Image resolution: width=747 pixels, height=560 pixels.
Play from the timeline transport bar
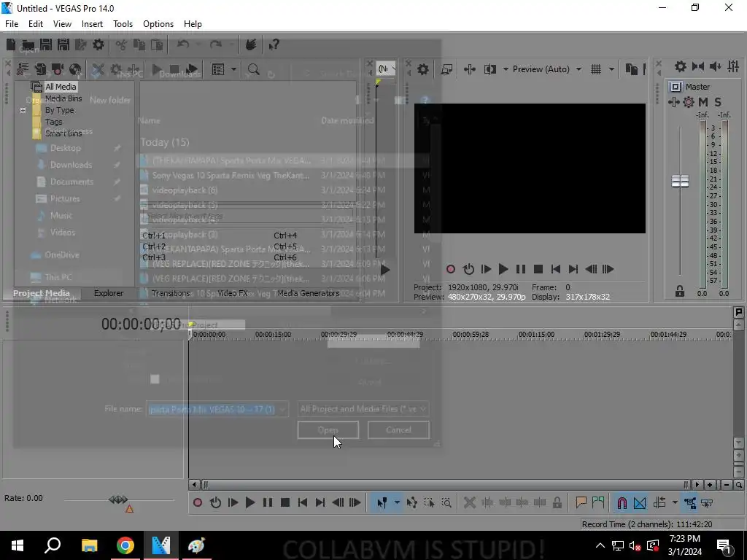(250, 503)
